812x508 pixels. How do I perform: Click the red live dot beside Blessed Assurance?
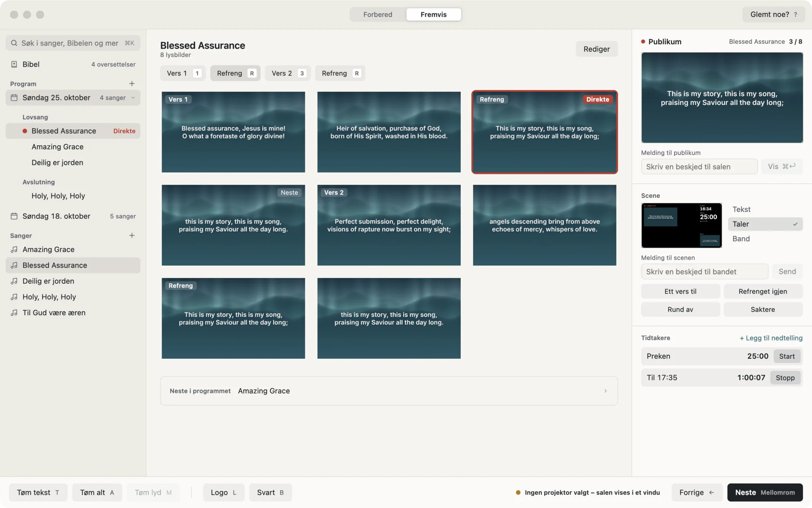[x=25, y=131]
